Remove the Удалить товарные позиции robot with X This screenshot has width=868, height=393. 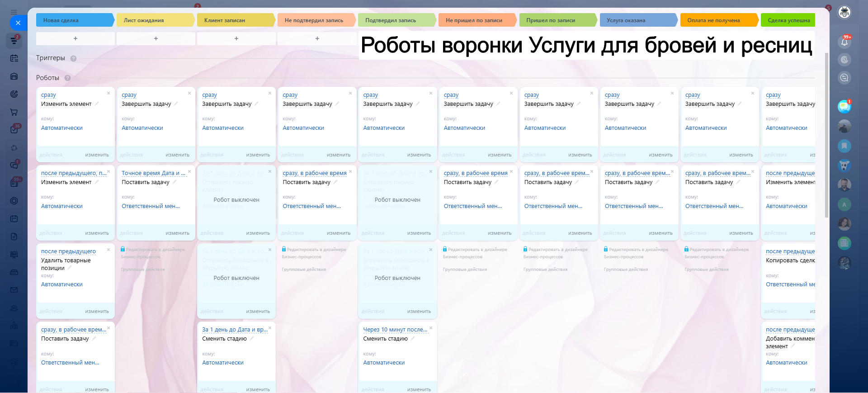tap(108, 250)
